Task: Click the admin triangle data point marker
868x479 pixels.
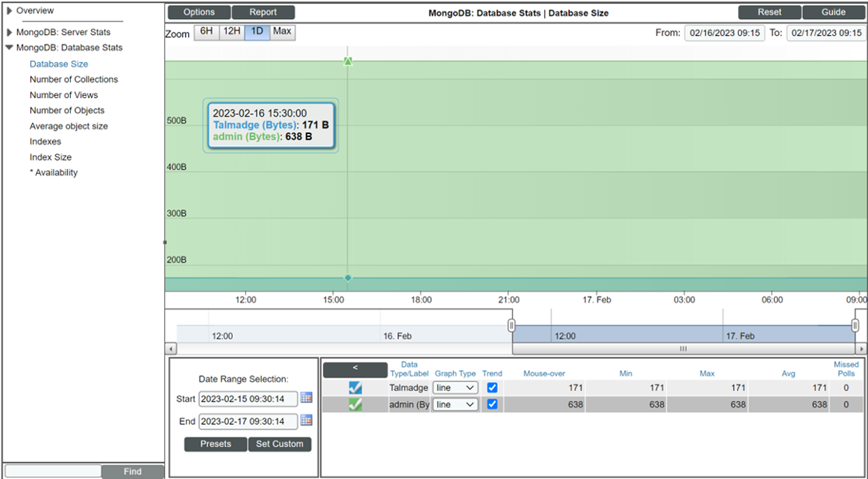Action: (348, 61)
